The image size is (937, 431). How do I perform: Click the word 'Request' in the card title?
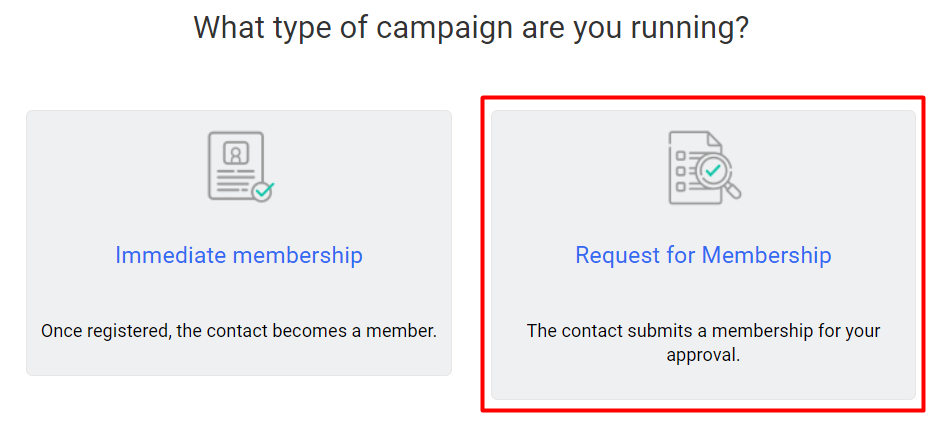click(x=614, y=255)
